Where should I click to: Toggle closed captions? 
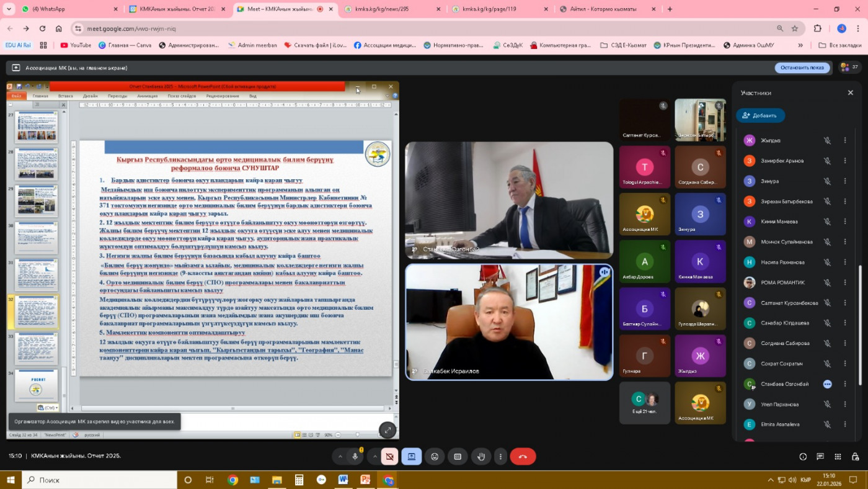(458, 457)
